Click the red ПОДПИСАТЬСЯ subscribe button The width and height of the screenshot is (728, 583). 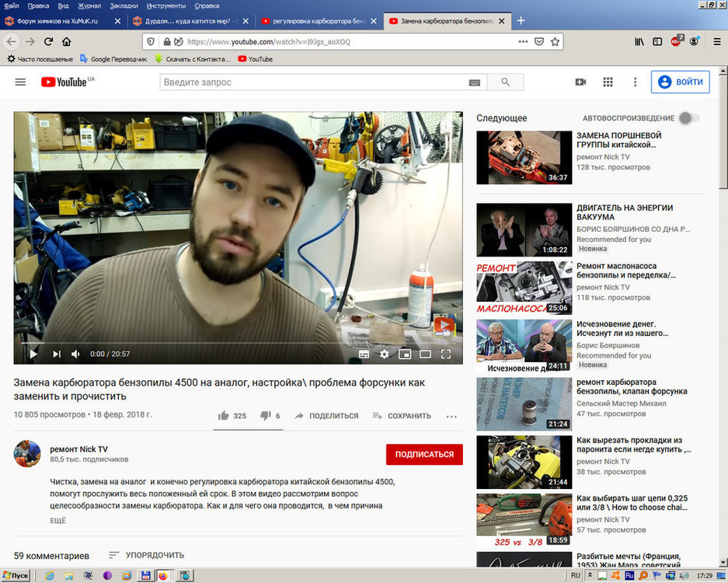(424, 455)
